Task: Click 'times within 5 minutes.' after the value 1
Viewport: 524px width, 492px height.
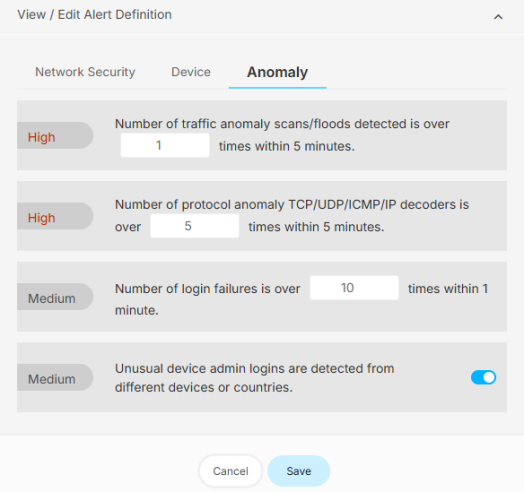Action: 287,146
